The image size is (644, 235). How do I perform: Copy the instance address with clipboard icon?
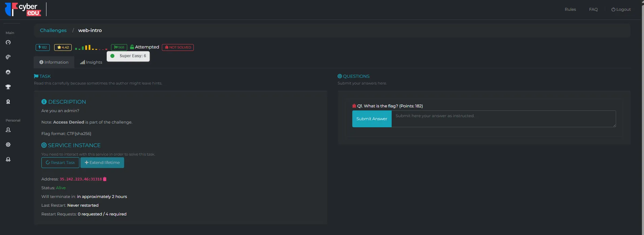click(x=105, y=179)
